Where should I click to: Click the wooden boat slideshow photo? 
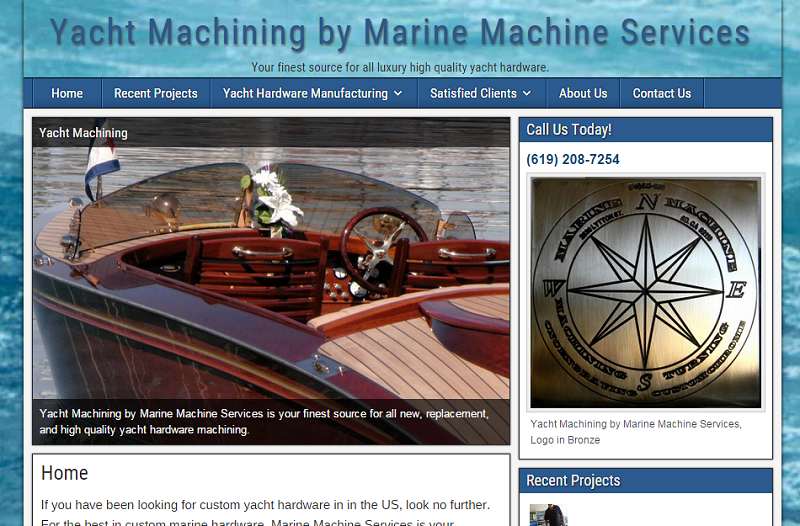(271, 281)
